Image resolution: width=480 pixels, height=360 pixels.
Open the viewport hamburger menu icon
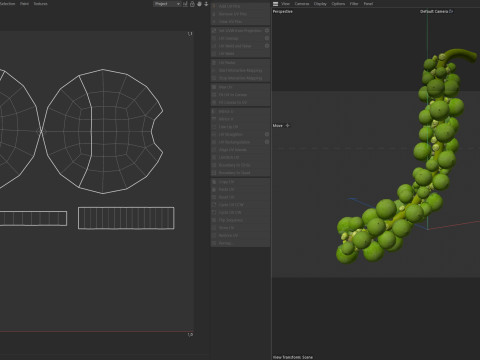point(275,4)
